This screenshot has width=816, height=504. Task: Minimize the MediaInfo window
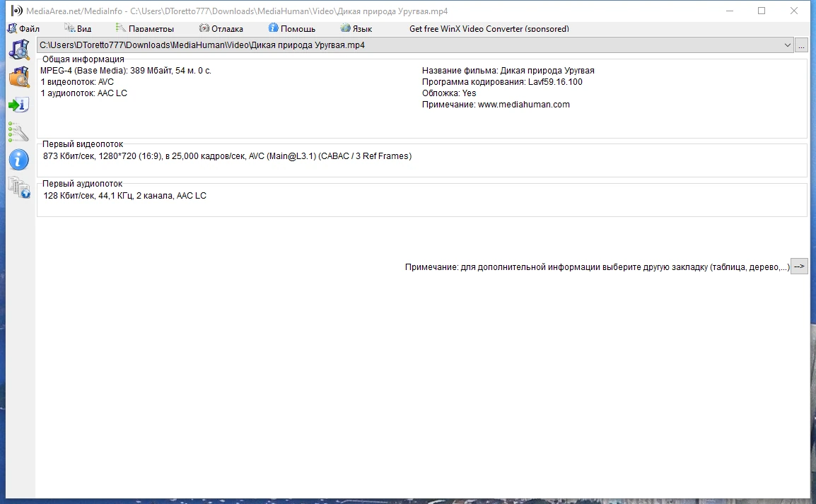[x=730, y=11]
